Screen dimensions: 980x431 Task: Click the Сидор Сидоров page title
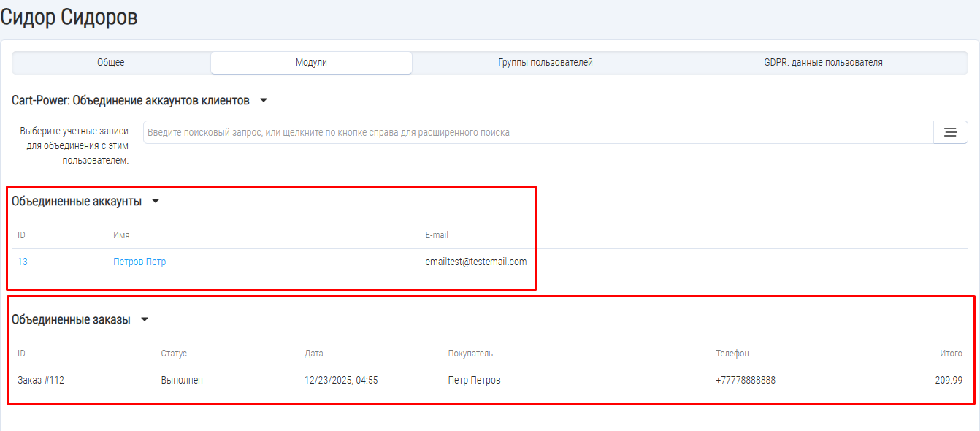pos(69,18)
